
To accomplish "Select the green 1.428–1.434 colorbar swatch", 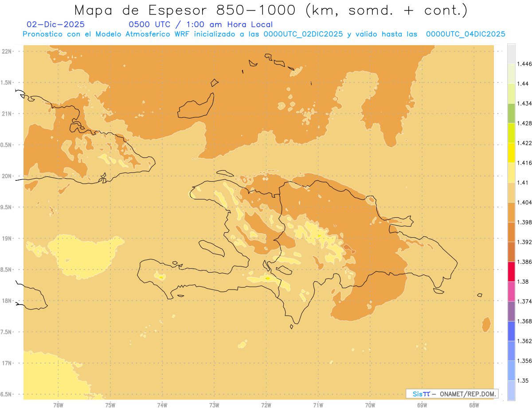I will coord(511,113).
